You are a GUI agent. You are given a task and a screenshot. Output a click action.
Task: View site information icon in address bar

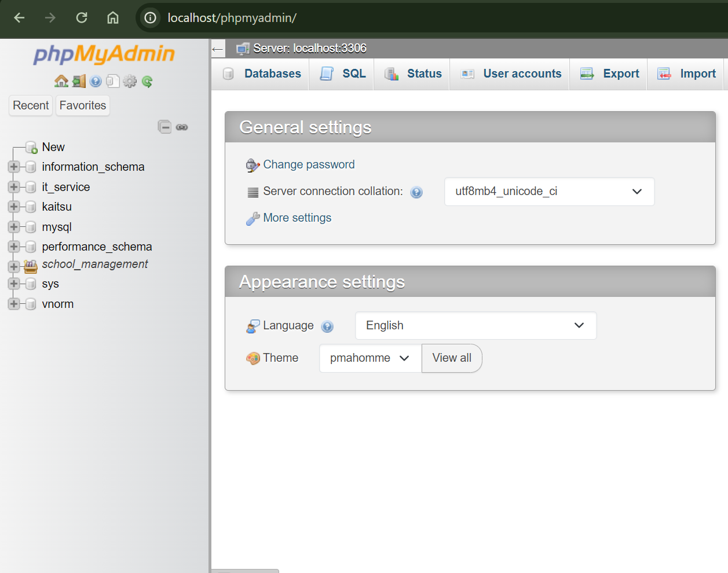click(x=150, y=18)
